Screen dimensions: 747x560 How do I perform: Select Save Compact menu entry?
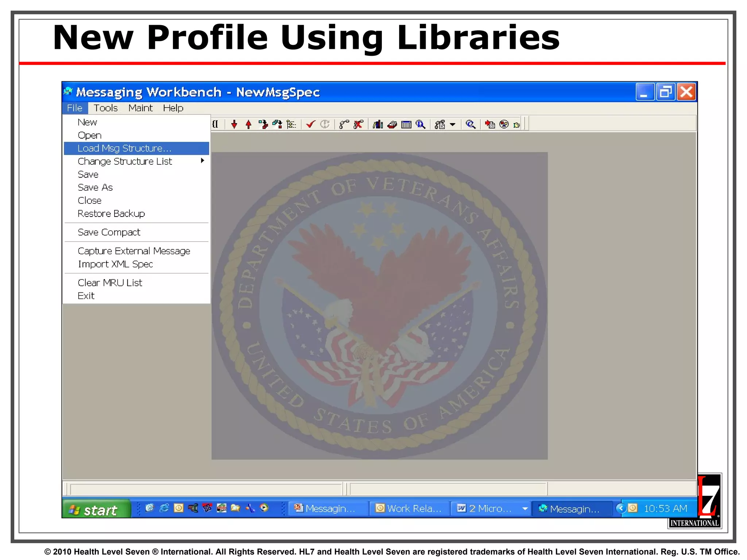(x=136, y=232)
